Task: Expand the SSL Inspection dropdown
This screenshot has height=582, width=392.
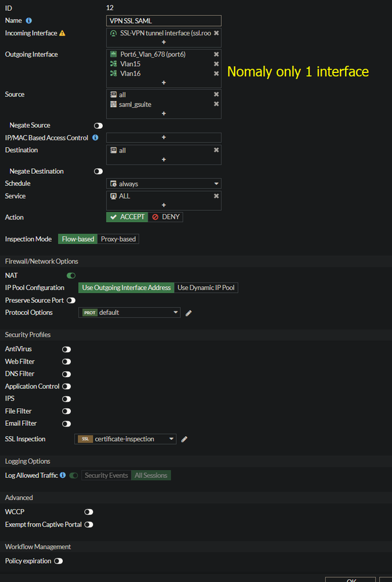Action: coord(126,439)
